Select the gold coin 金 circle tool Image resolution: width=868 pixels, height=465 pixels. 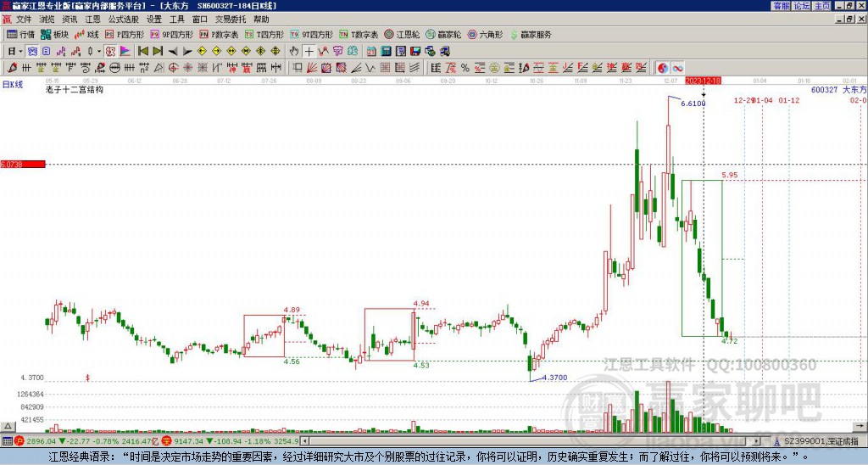tap(494, 68)
